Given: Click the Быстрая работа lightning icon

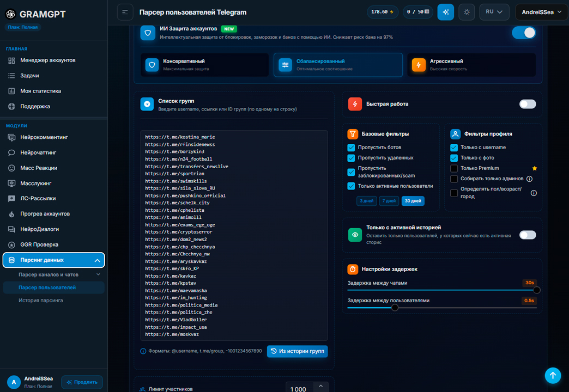Looking at the screenshot, I should (x=355, y=104).
